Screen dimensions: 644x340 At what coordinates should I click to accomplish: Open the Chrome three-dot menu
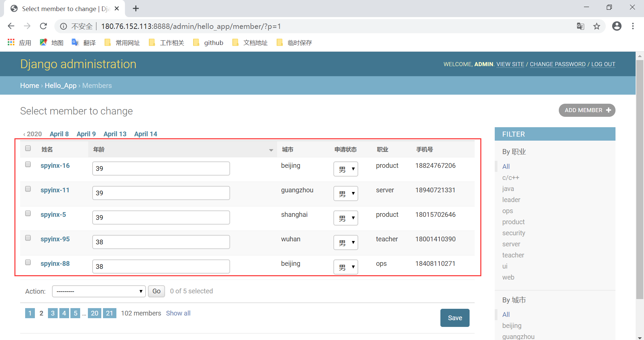click(633, 26)
